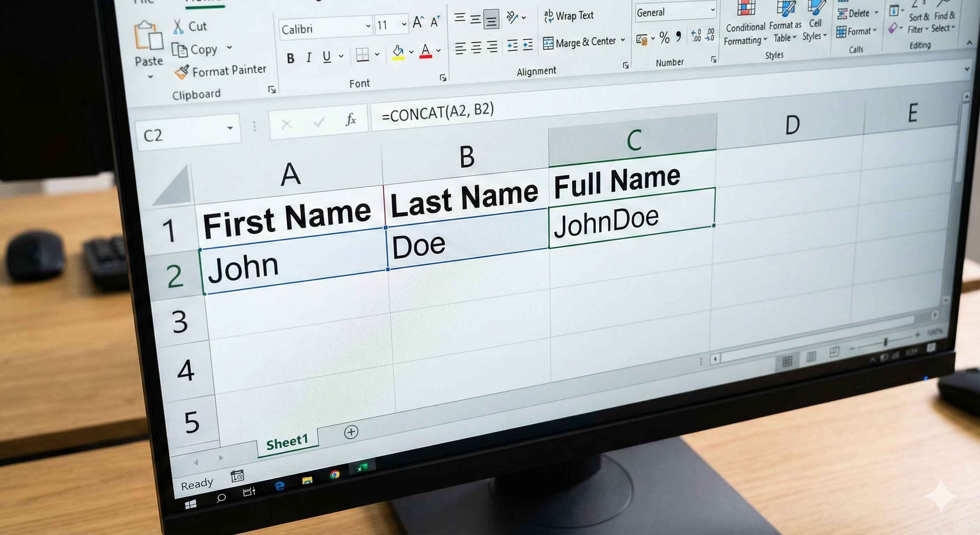The height and width of the screenshot is (535, 980).
Task: Toggle Italic formatting
Action: click(x=309, y=58)
